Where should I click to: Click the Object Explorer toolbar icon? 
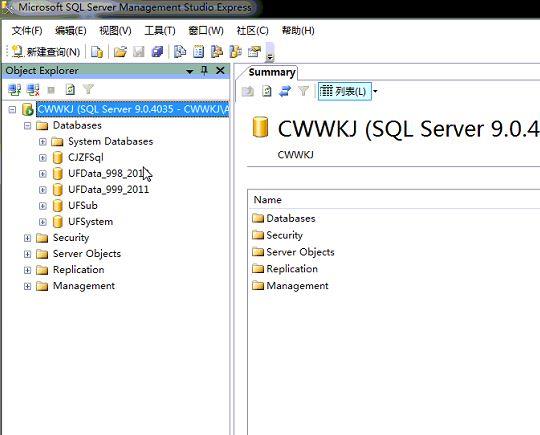pos(217,52)
